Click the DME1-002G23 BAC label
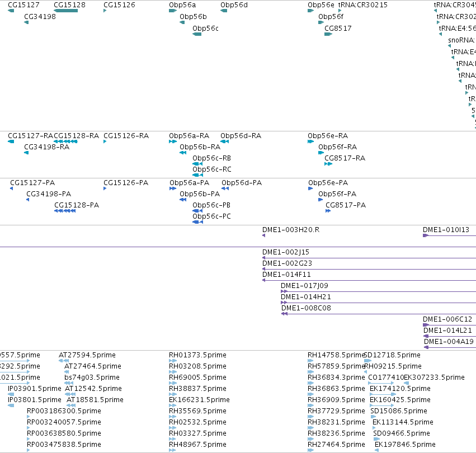The height and width of the screenshot is (453, 476). (287, 263)
